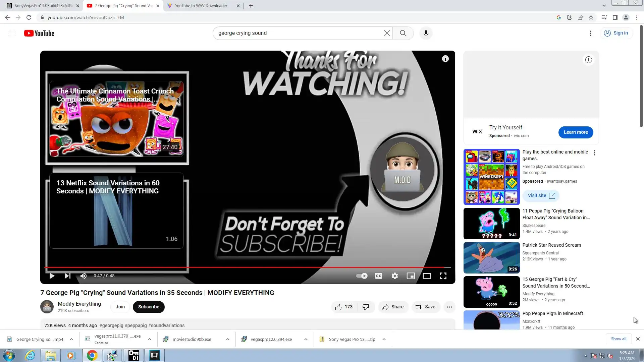Enter fullscreen video mode
The height and width of the screenshot is (362, 644).
pyautogui.click(x=443, y=276)
